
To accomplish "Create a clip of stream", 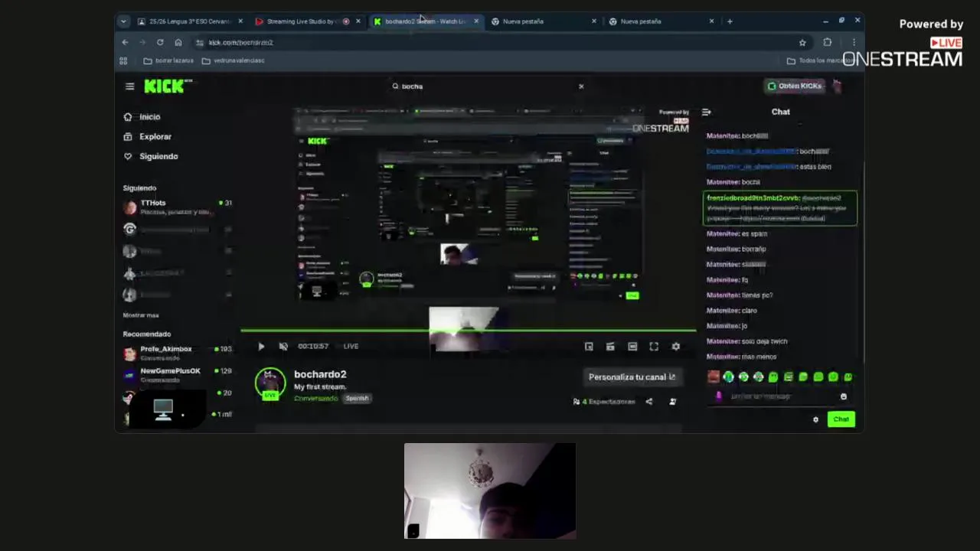I will coord(610,347).
